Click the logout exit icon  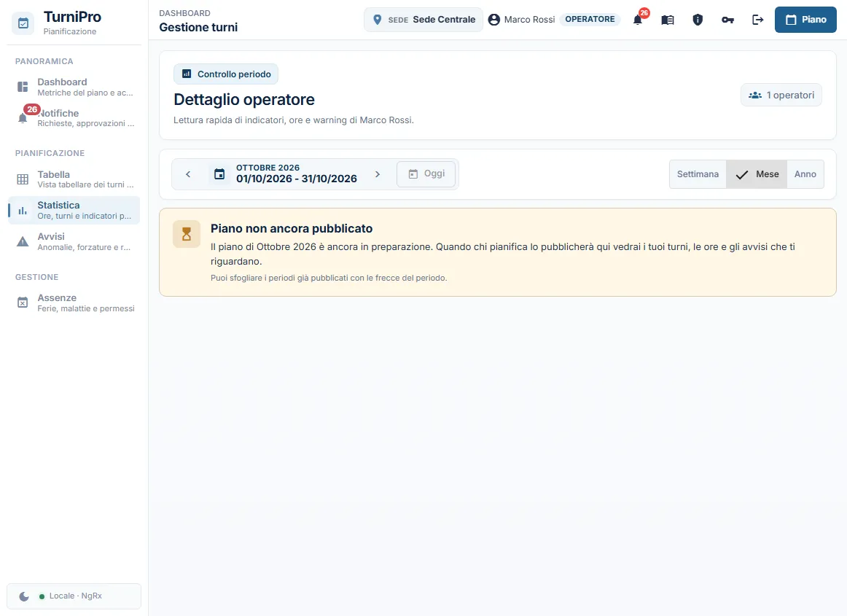coord(758,20)
